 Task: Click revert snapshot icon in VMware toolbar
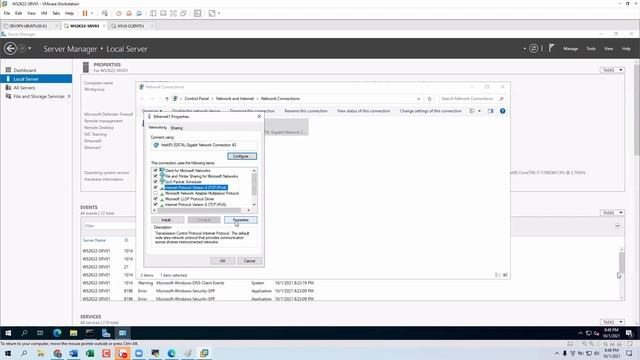pos(129,13)
